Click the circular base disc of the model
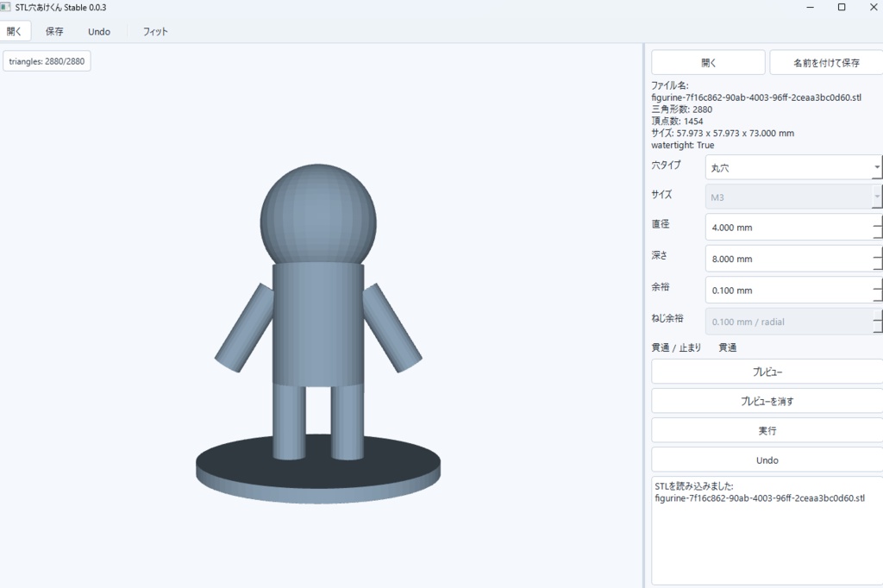The height and width of the screenshot is (588, 883). pos(318,476)
